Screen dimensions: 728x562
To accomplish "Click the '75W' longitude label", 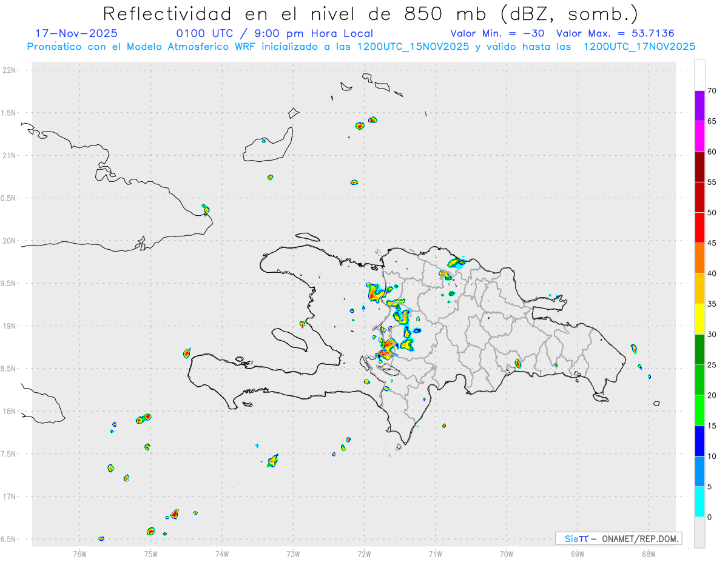I will point(151,554).
